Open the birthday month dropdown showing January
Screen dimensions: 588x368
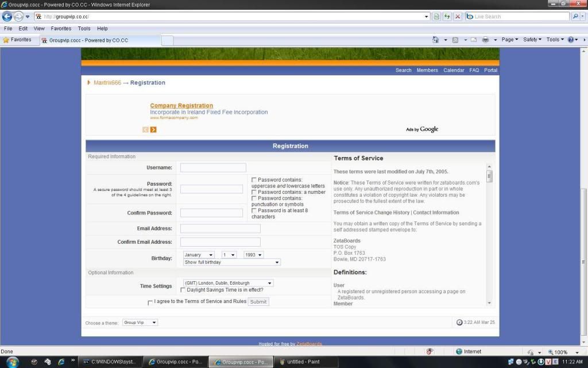pyautogui.click(x=199, y=255)
